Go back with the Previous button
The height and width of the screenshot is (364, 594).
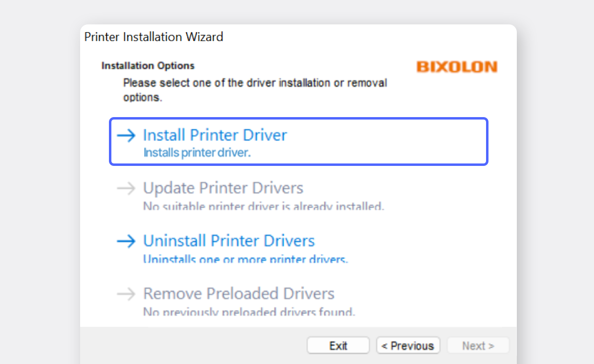(x=408, y=346)
